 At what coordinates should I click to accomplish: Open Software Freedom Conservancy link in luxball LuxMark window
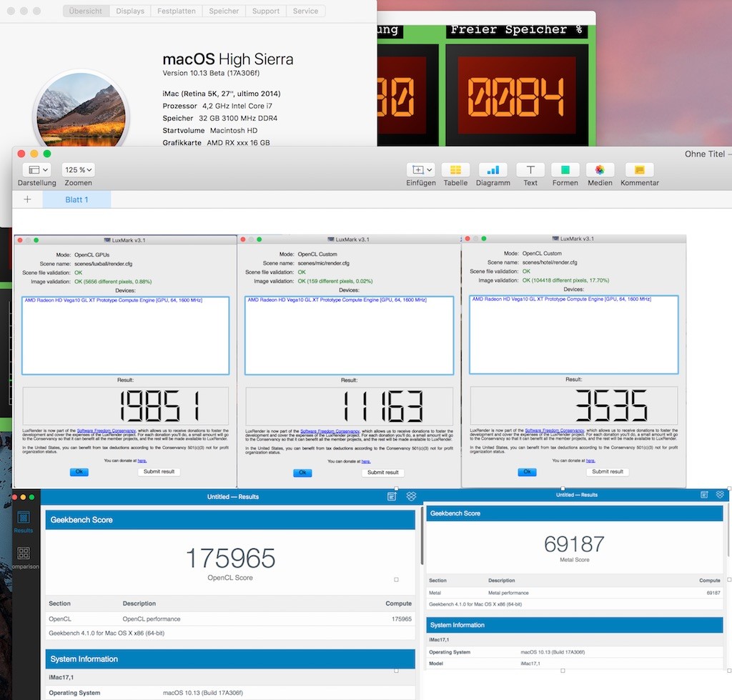(106, 430)
